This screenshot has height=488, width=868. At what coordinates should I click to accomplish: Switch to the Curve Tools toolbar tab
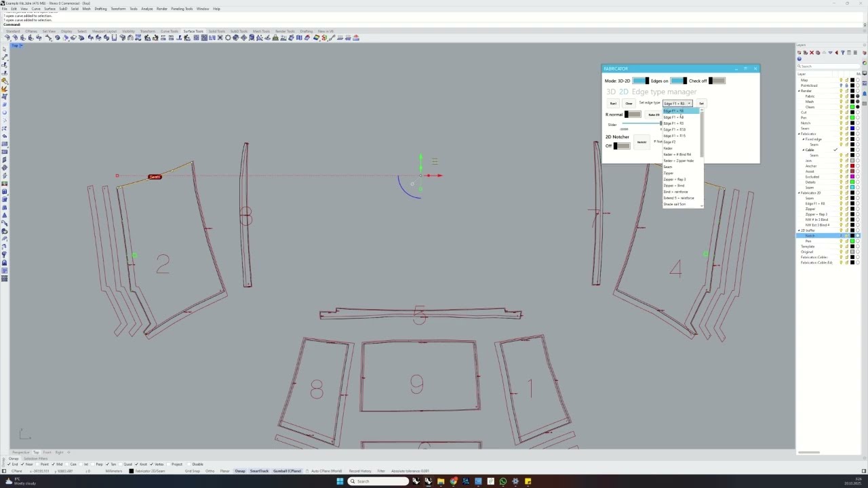pyautogui.click(x=170, y=31)
